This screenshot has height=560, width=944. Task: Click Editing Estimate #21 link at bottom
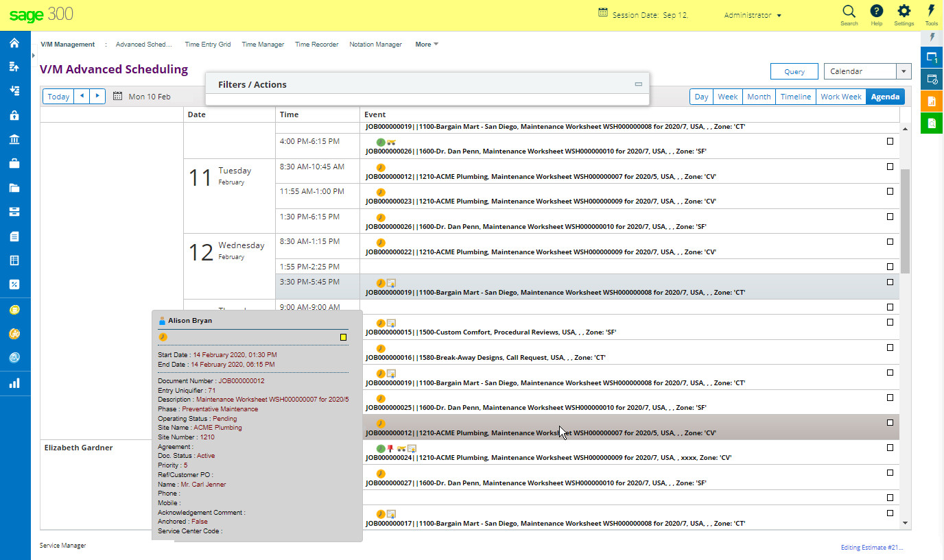point(872,548)
